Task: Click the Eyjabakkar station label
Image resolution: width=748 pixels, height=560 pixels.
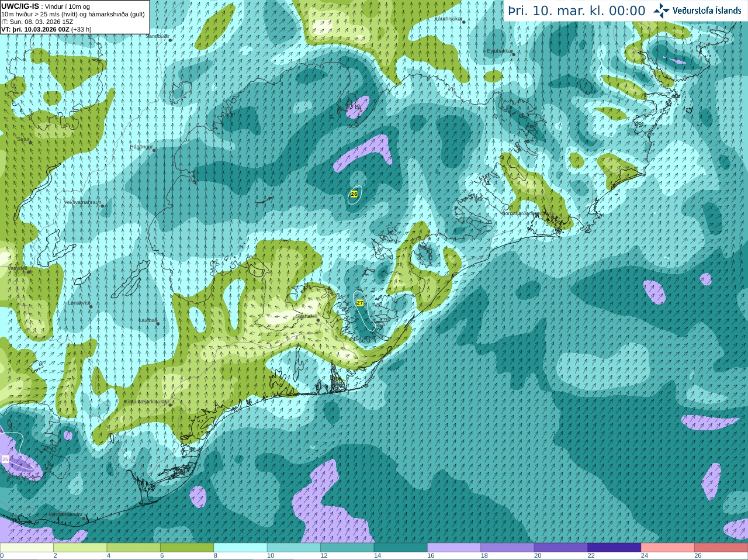Action: pos(500,51)
